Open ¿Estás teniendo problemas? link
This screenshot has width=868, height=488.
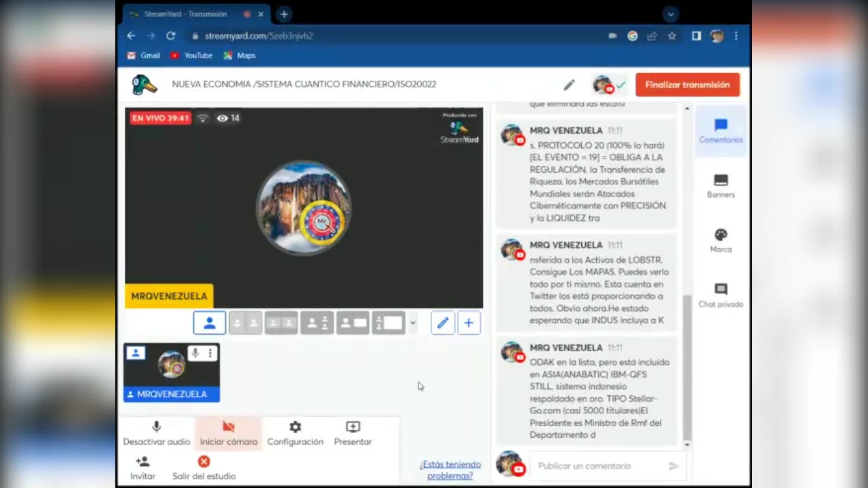[x=450, y=470]
